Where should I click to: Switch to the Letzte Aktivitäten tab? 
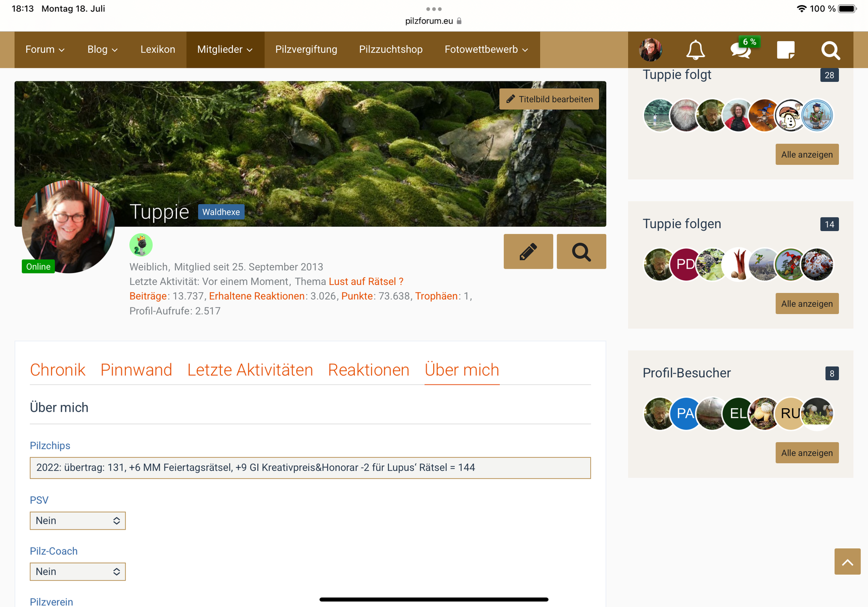click(x=250, y=370)
